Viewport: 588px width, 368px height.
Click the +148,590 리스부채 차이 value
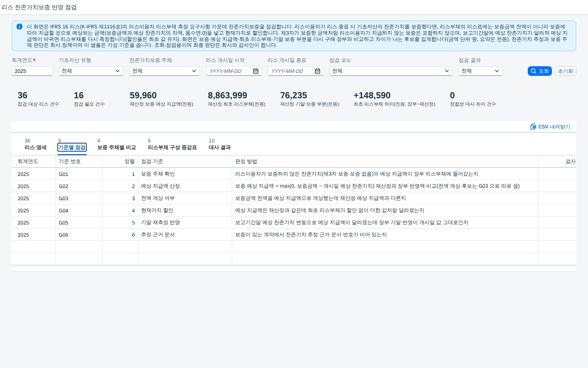click(x=372, y=95)
